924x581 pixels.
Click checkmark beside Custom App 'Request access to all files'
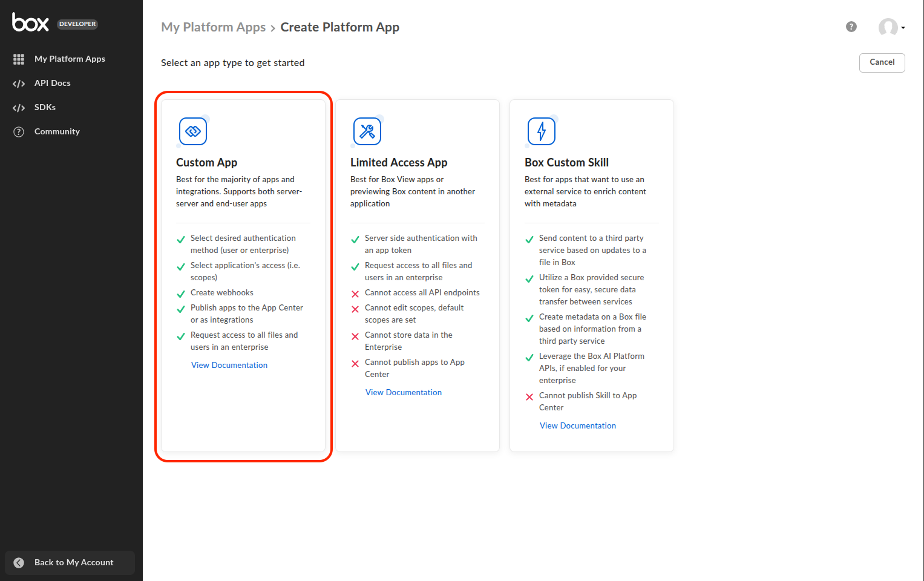(181, 336)
